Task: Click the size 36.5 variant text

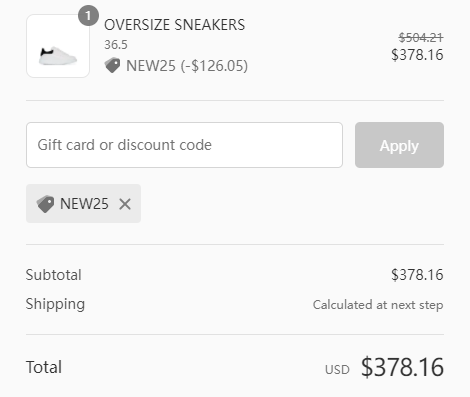Action: [x=116, y=45]
